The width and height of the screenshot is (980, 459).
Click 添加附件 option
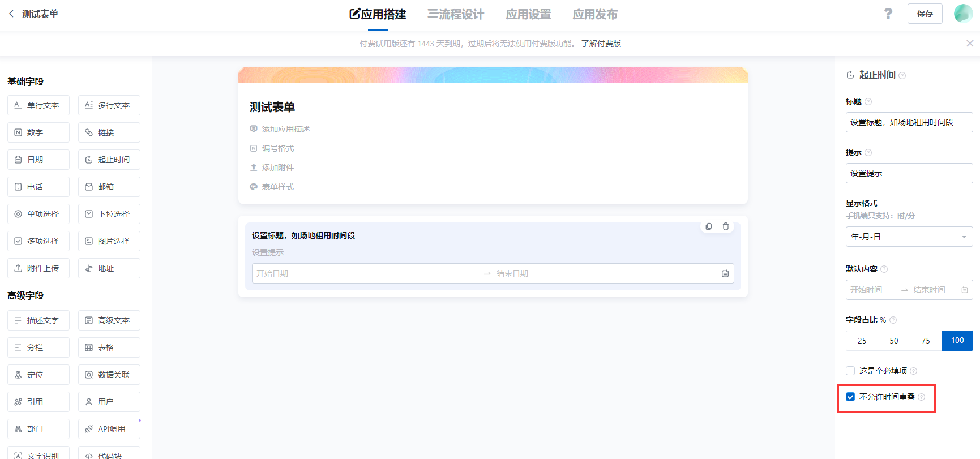pos(278,168)
